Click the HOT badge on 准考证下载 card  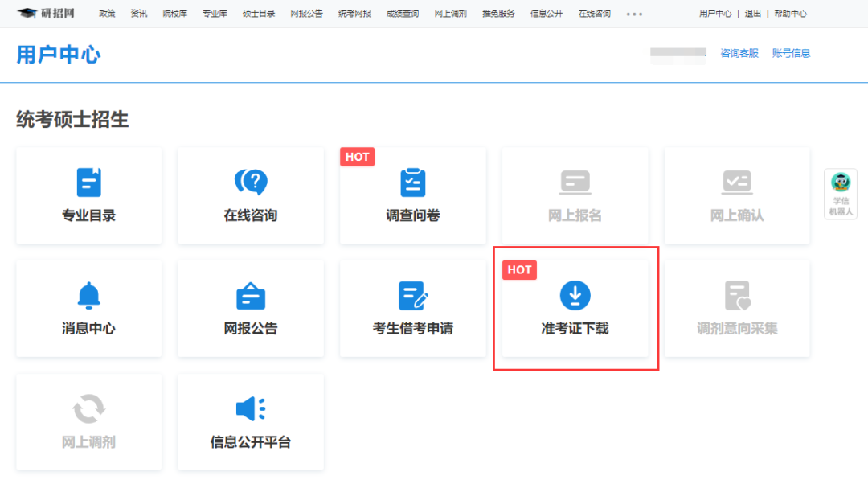tap(519, 269)
